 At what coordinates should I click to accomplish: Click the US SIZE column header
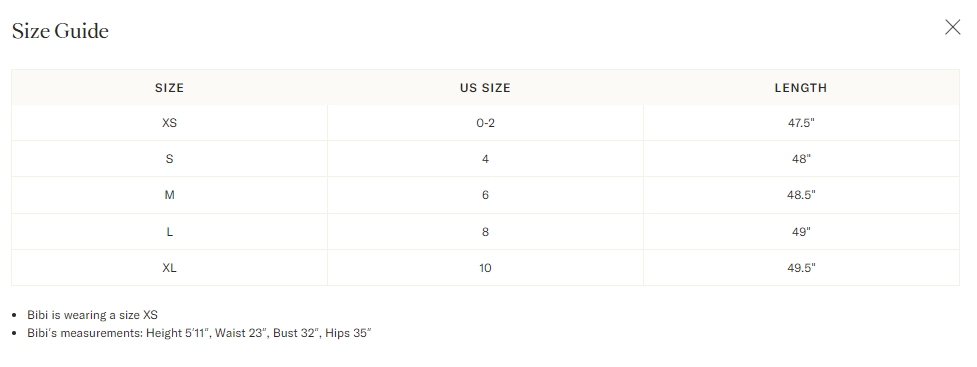click(x=485, y=88)
